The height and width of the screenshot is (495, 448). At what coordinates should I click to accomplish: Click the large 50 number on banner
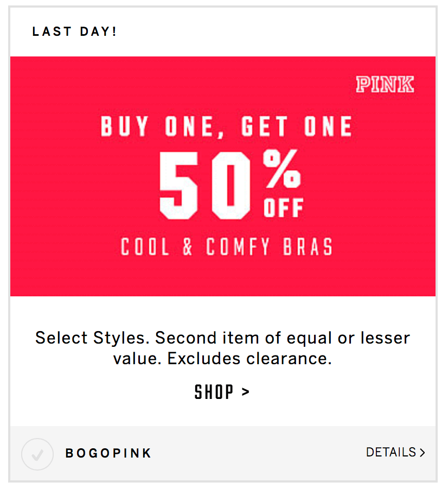(x=205, y=185)
